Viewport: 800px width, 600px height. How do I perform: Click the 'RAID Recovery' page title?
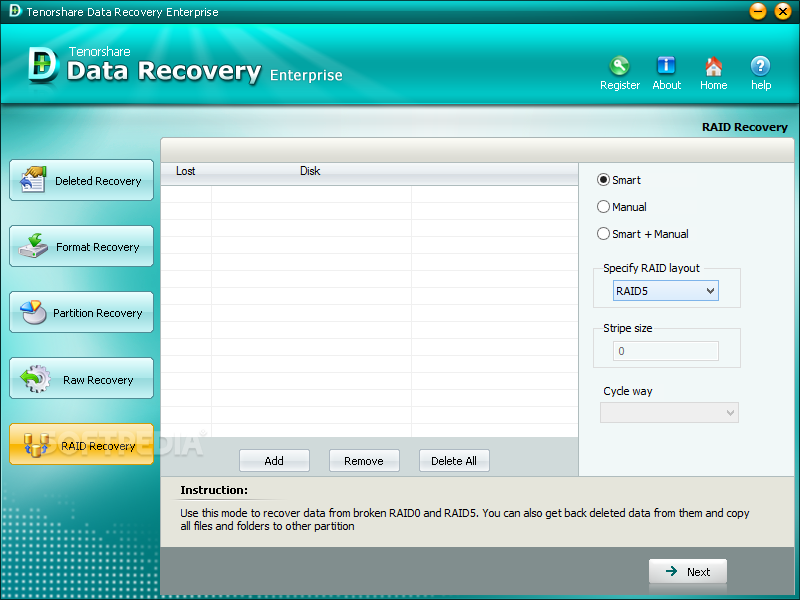click(744, 127)
